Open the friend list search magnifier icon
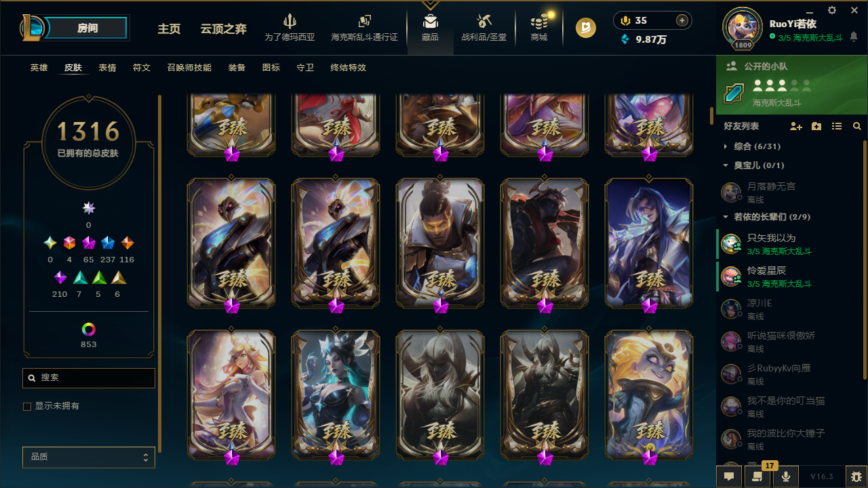Screen dimensions: 868x488 [x=857, y=127]
